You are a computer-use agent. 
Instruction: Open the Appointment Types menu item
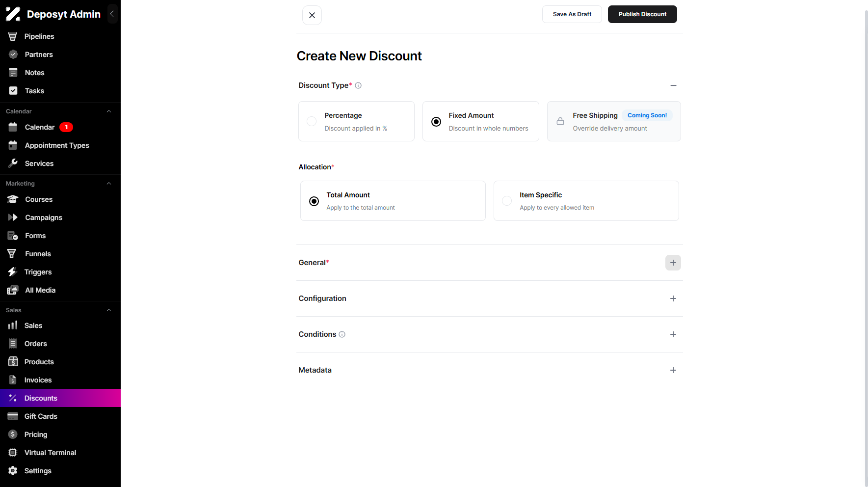60,145
